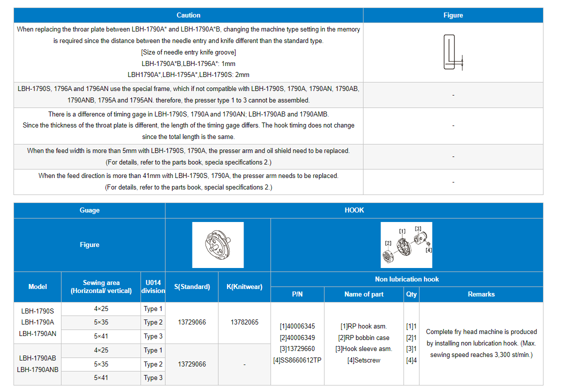Select the LBH-1790ANB model text
This screenshot has height=392, width=571.
(37, 370)
